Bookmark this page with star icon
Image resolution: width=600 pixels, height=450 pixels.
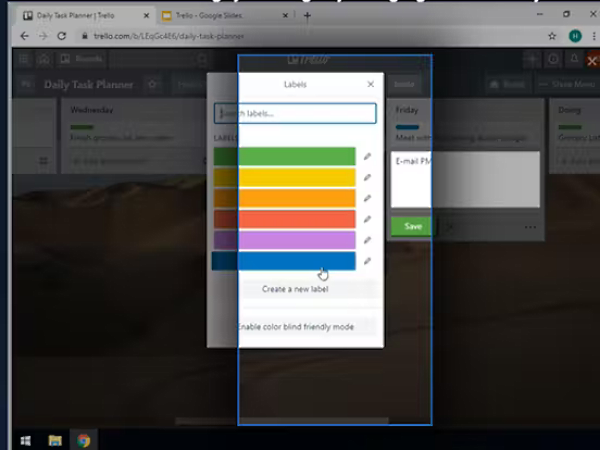pyautogui.click(x=552, y=36)
